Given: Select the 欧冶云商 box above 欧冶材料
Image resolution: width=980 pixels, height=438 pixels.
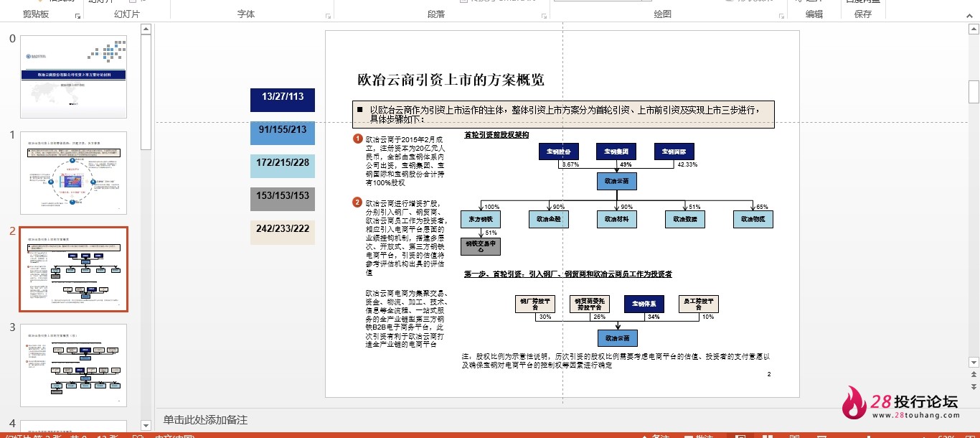Looking at the screenshot, I should [x=617, y=182].
